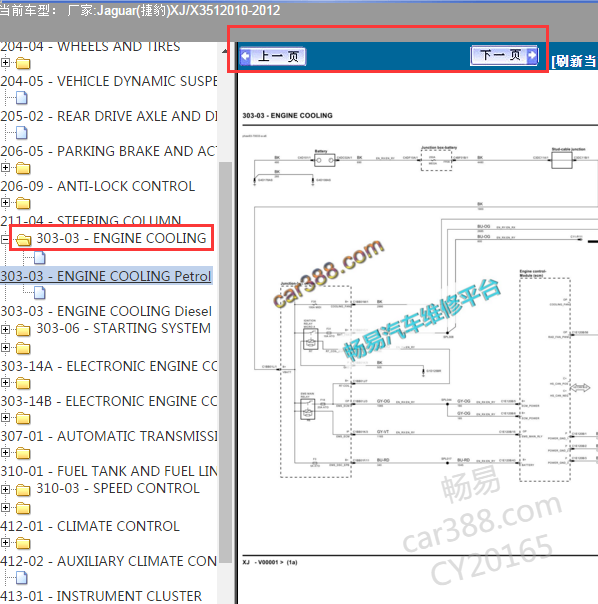This screenshot has height=604, width=598.
Task: Click folder icon preceding 412-02 AUXILIARY CLIMATE
Action: (x=23, y=543)
